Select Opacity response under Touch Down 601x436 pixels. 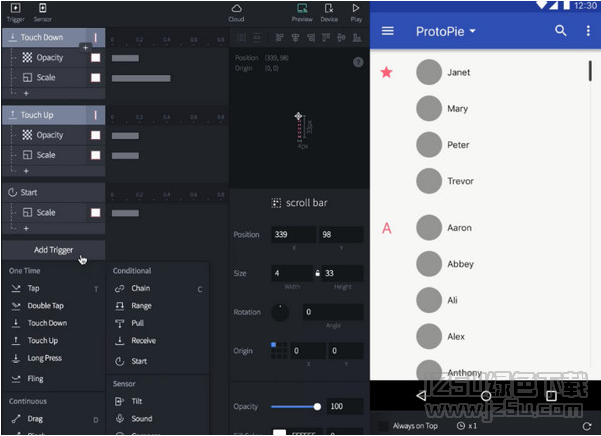click(x=54, y=57)
